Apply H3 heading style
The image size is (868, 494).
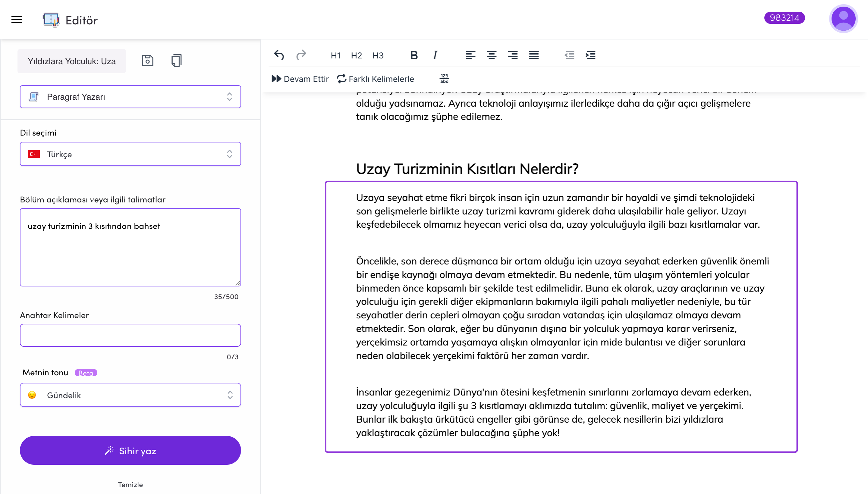click(378, 55)
